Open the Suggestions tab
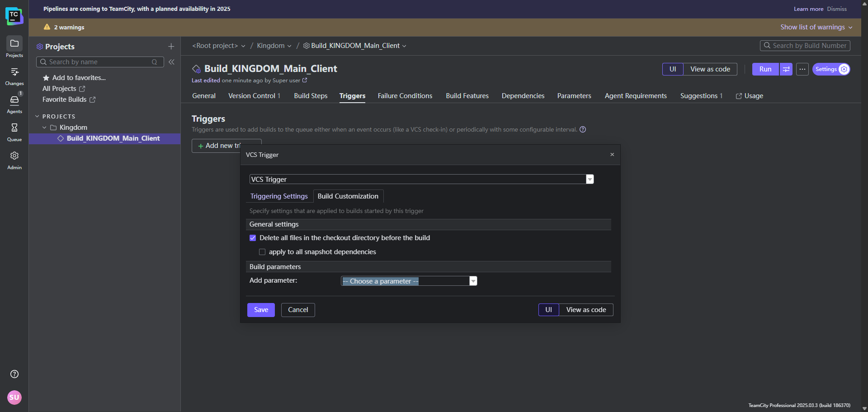This screenshot has width=868, height=412. tap(701, 96)
